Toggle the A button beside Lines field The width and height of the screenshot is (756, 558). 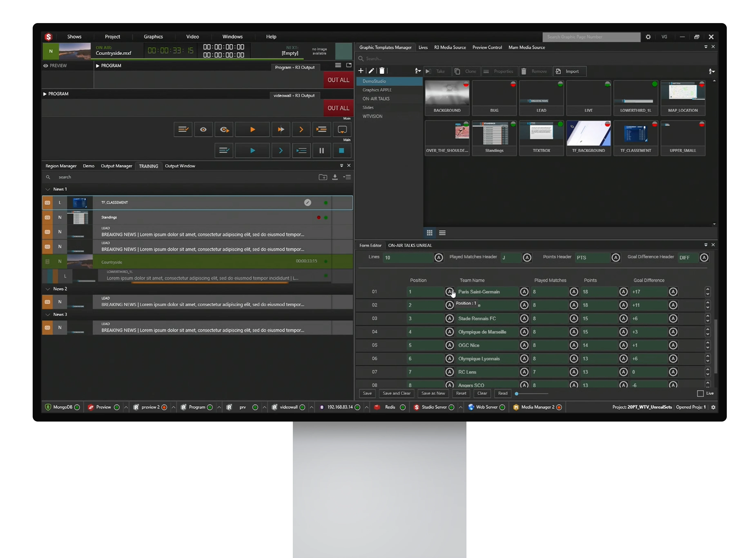point(439,258)
